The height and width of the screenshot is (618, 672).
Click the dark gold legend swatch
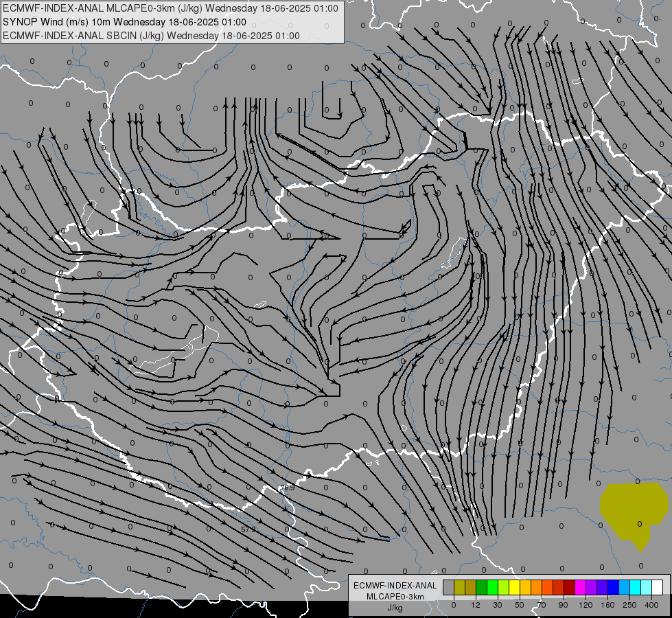point(471,587)
